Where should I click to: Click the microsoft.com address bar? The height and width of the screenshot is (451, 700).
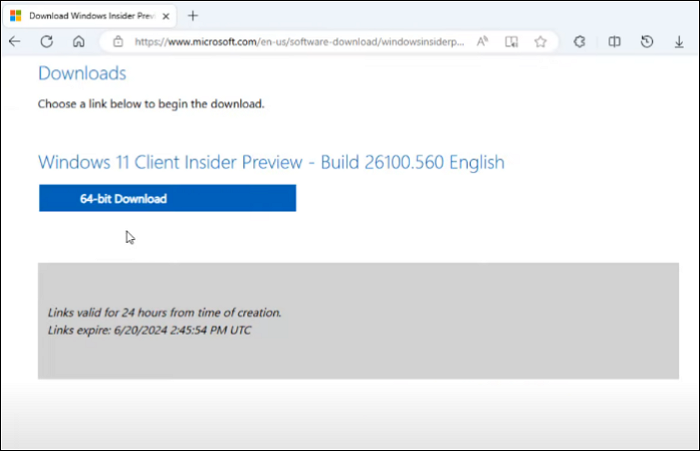coord(300,42)
